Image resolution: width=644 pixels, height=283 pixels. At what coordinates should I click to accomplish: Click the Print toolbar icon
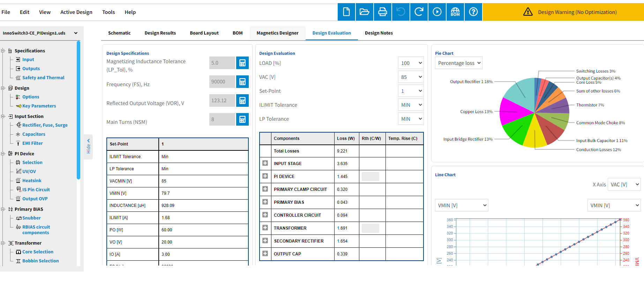[x=383, y=12]
